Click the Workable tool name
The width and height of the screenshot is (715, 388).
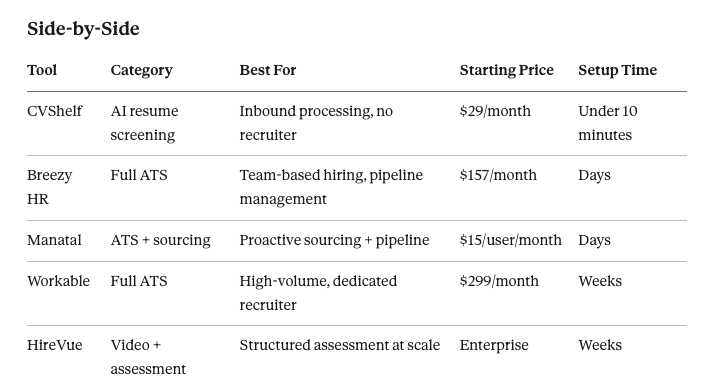58,281
